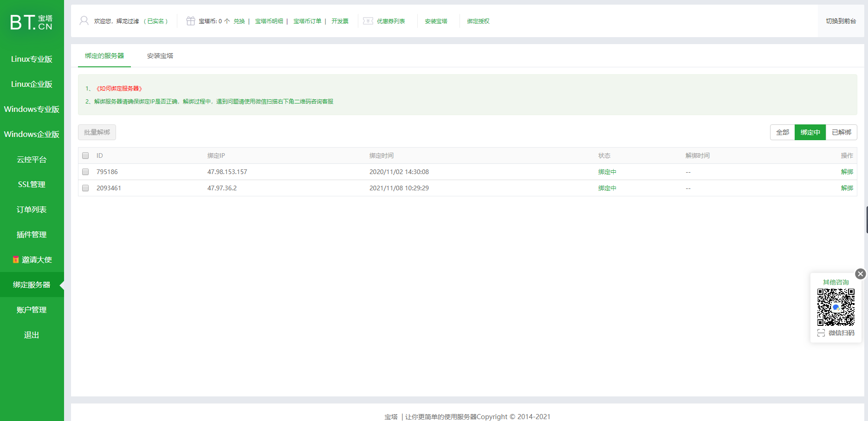Viewport: 868px width, 421px height.
Task: Click the ID cell 795186
Action: point(107,172)
